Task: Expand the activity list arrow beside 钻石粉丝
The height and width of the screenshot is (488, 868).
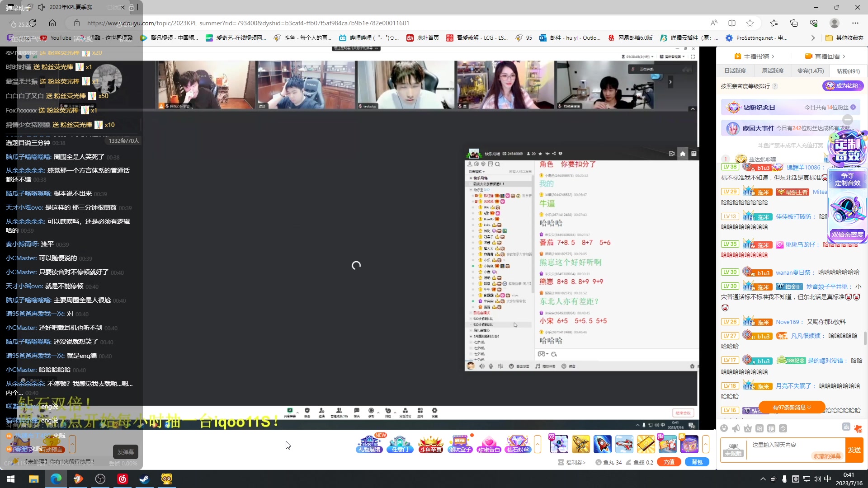Action: pos(538,444)
